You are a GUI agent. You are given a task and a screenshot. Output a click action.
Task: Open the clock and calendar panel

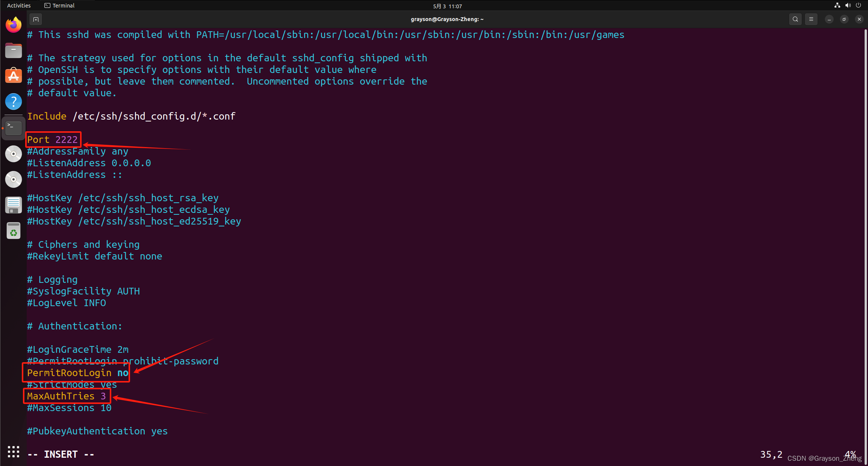click(x=447, y=6)
